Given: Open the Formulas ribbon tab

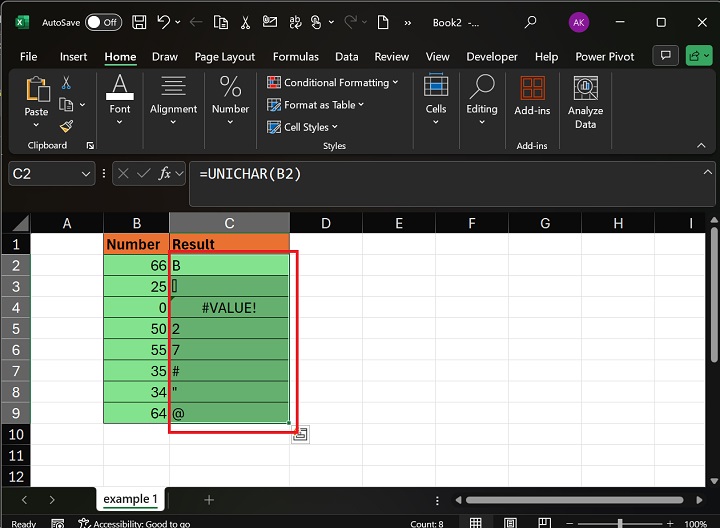Looking at the screenshot, I should 296,57.
